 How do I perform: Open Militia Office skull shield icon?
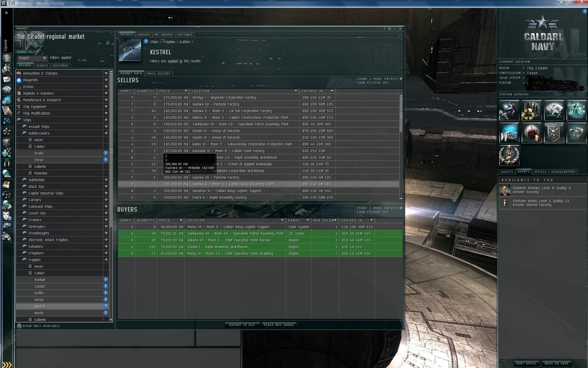pyautogui.click(x=554, y=132)
